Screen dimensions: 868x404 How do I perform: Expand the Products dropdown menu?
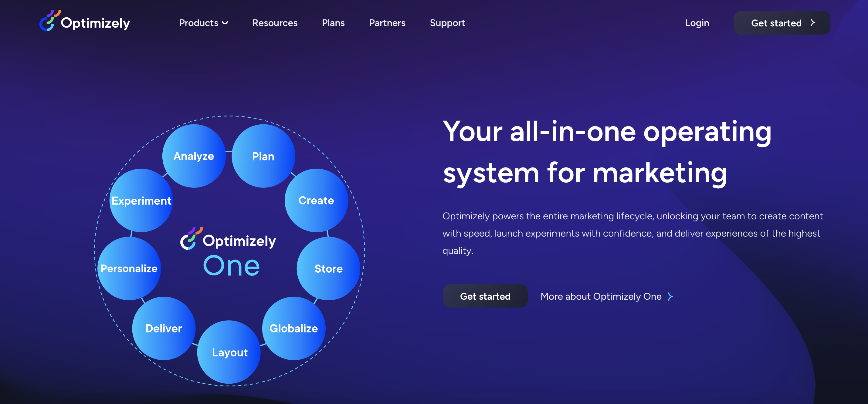pyautogui.click(x=203, y=23)
